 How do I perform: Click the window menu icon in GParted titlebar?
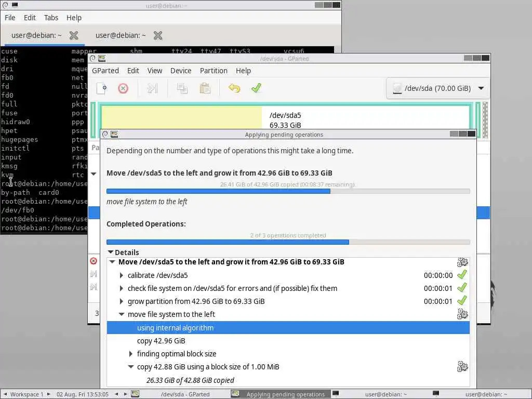(x=92, y=58)
